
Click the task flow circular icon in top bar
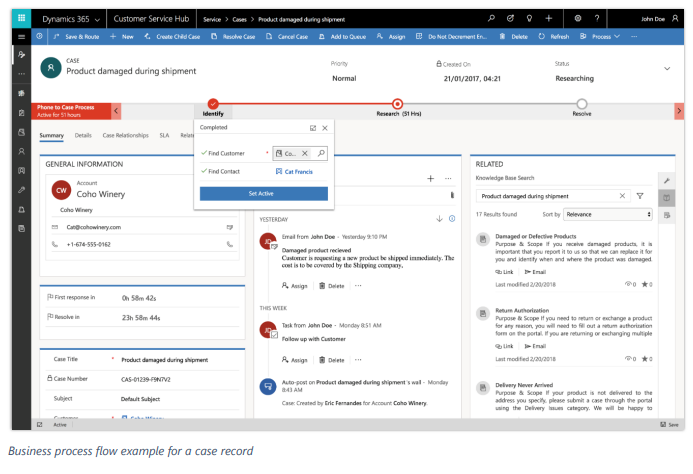pyautogui.click(x=510, y=18)
